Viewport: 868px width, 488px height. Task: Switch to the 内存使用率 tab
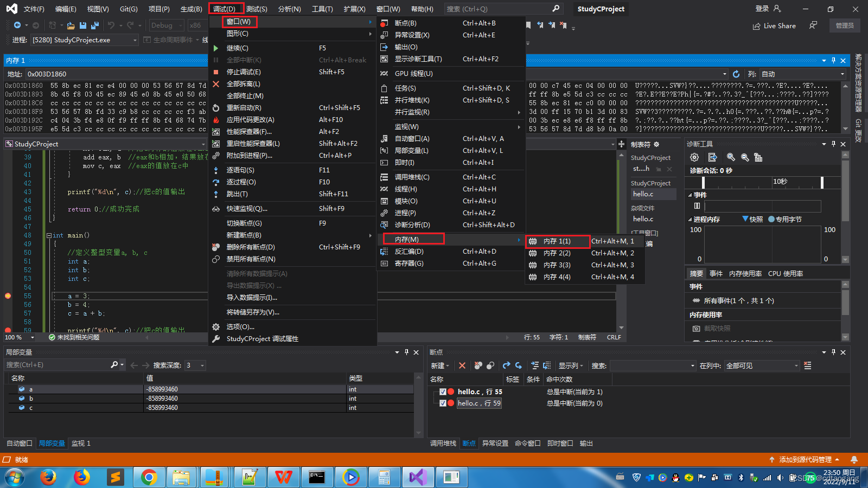[x=745, y=274]
